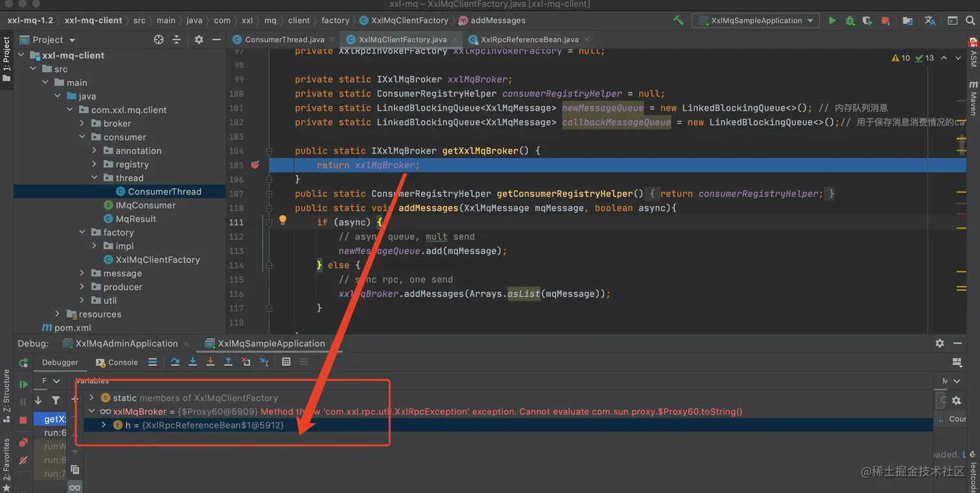Screen dimensions: 980x493
Task: Click the Debug bug icon in top toolbar
Action: [850, 21]
